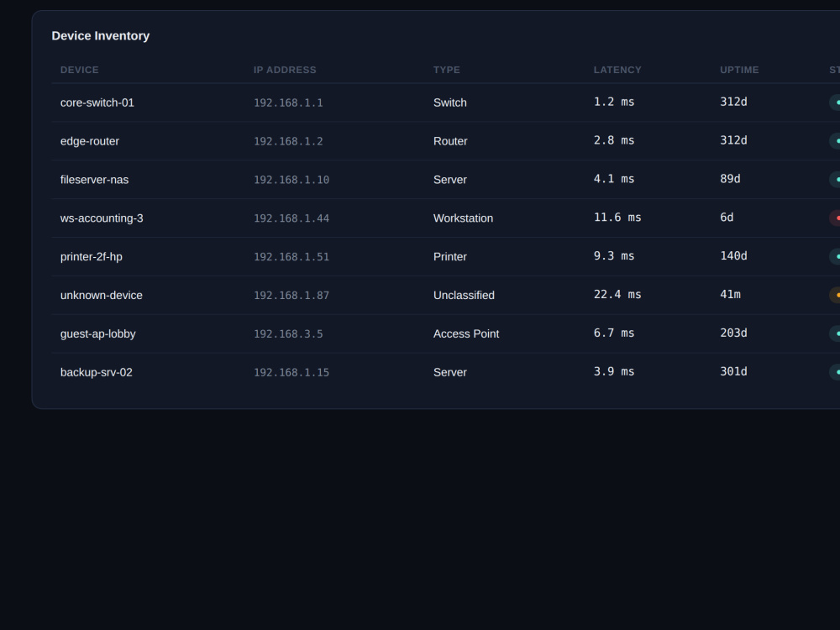The height and width of the screenshot is (630, 840).
Task: Select the fileserver-nas device name
Action: pyautogui.click(x=94, y=180)
